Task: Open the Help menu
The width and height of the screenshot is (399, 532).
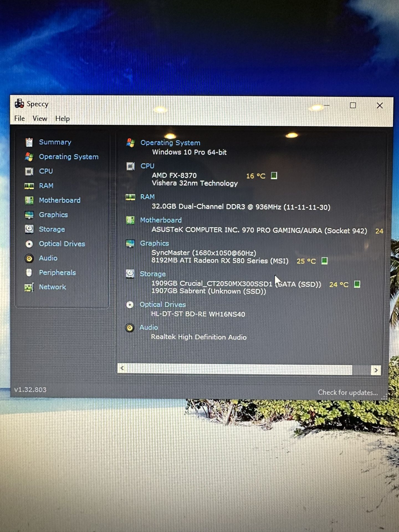Action: [62, 119]
